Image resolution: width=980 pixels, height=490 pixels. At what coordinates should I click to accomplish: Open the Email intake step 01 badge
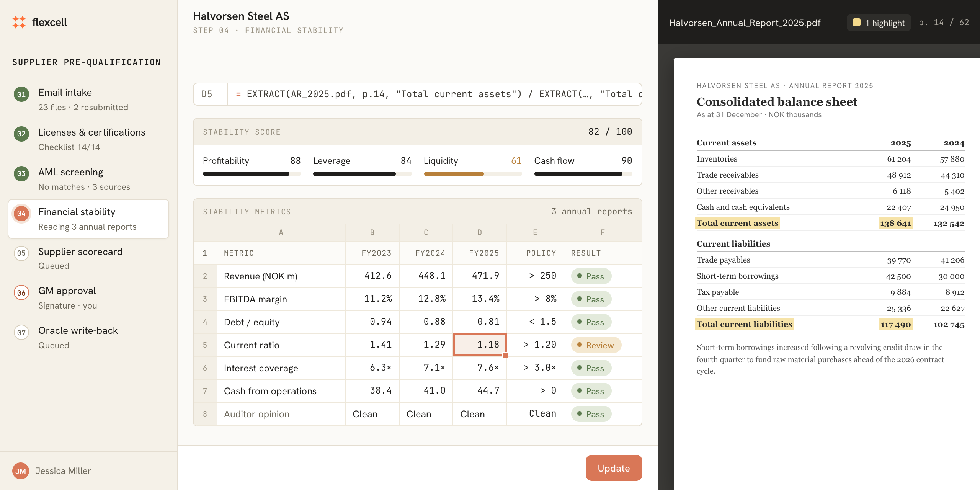click(21, 94)
